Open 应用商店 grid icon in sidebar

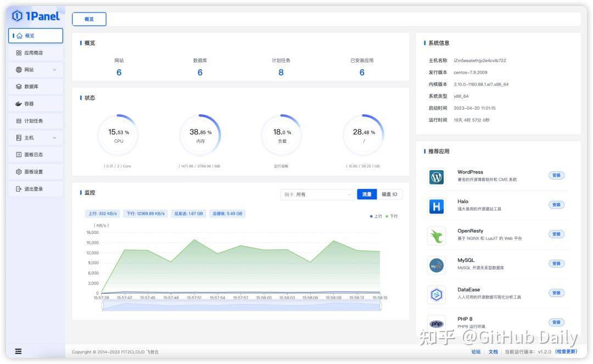point(19,53)
